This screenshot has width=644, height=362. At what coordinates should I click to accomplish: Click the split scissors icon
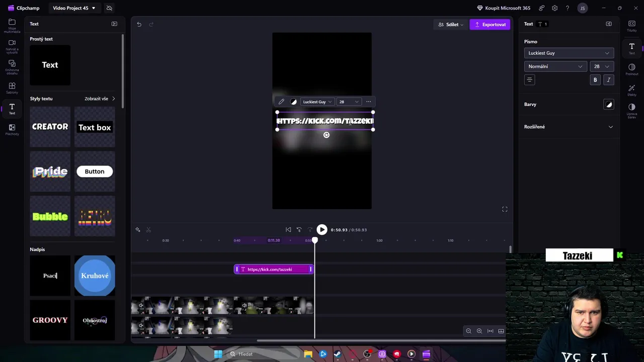pos(148,230)
